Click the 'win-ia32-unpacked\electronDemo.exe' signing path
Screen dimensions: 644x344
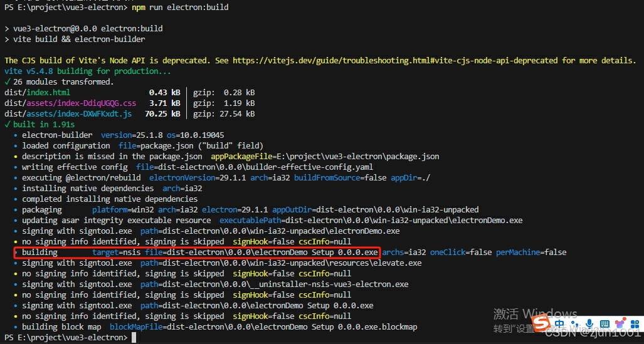[x=281, y=231]
